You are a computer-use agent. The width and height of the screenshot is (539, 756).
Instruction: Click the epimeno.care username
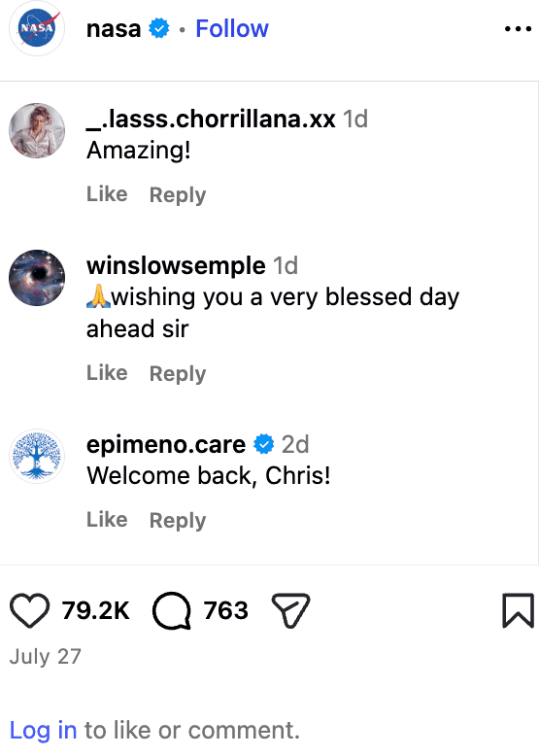click(x=166, y=444)
